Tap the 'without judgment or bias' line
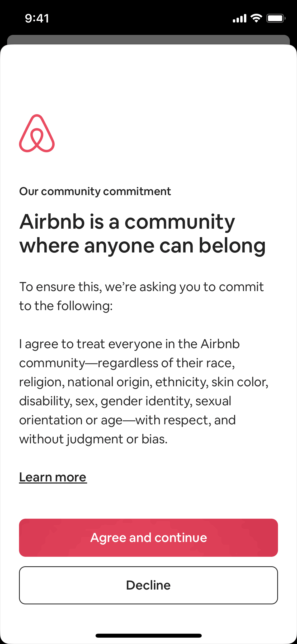The height and width of the screenshot is (644, 297). pyautogui.click(x=93, y=439)
